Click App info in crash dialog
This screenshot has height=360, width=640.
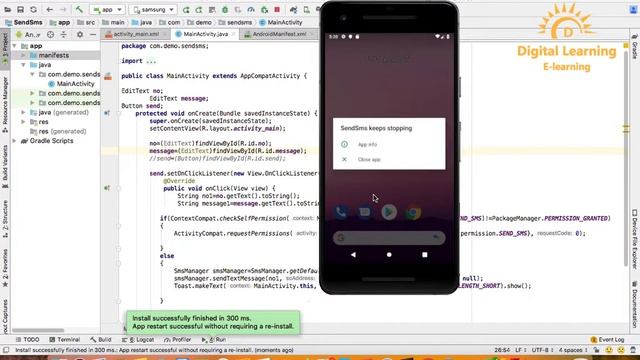(367, 144)
